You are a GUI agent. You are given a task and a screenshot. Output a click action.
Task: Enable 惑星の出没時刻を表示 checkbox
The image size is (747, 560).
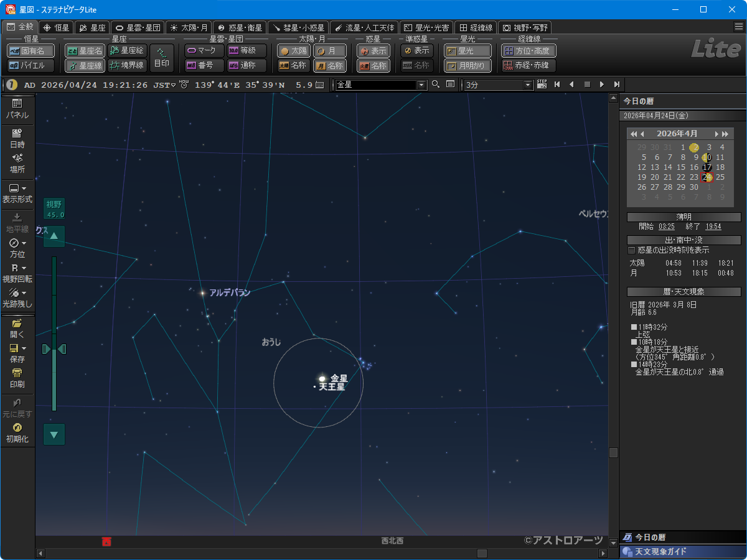point(632,250)
